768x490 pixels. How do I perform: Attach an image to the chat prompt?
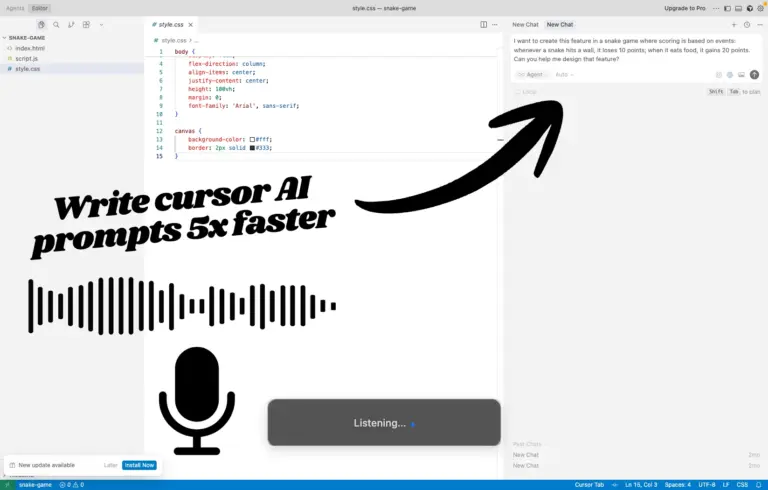742,75
